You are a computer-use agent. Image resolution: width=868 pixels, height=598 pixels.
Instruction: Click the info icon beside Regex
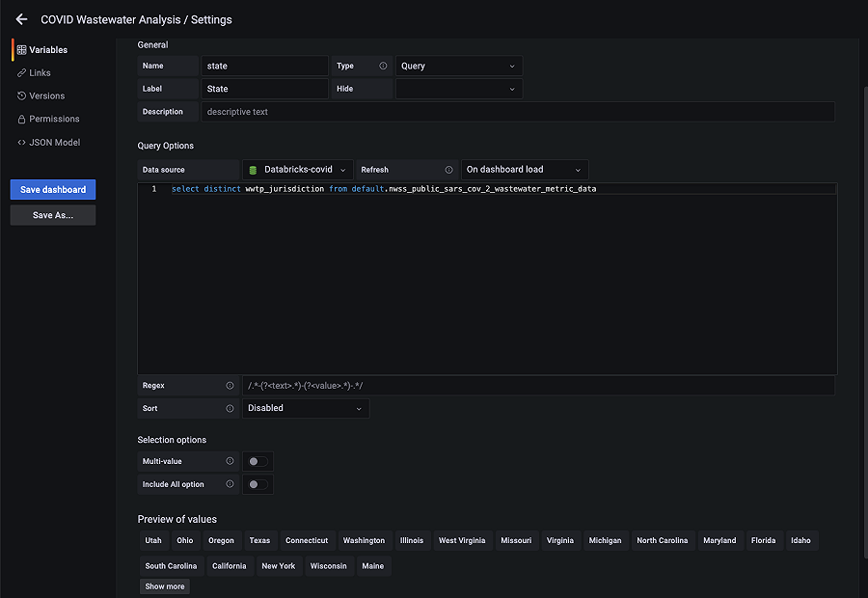pos(231,385)
